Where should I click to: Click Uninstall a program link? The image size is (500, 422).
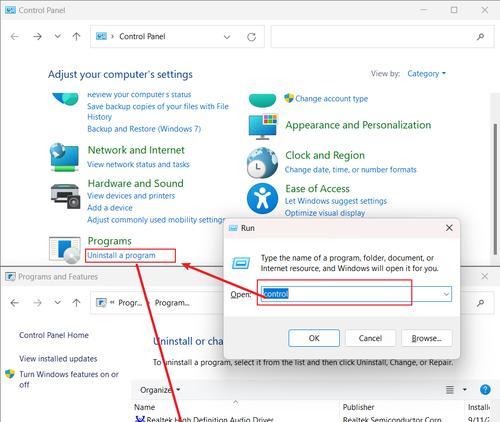121,255
